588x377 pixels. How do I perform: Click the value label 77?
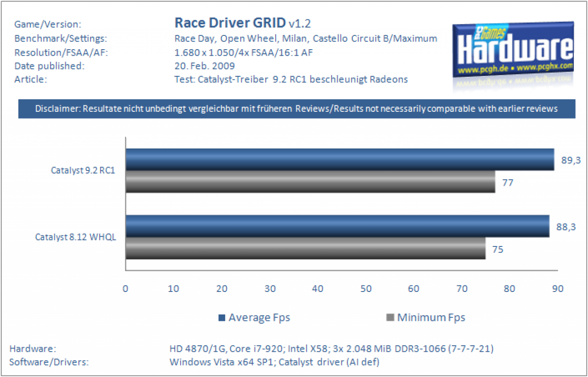(x=507, y=182)
